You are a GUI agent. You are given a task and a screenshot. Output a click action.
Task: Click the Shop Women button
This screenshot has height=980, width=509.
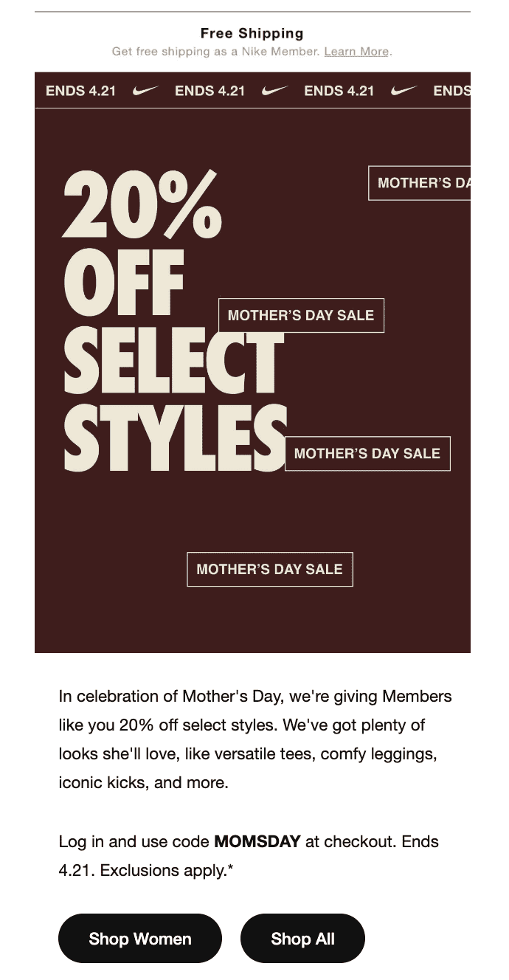click(139, 939)
